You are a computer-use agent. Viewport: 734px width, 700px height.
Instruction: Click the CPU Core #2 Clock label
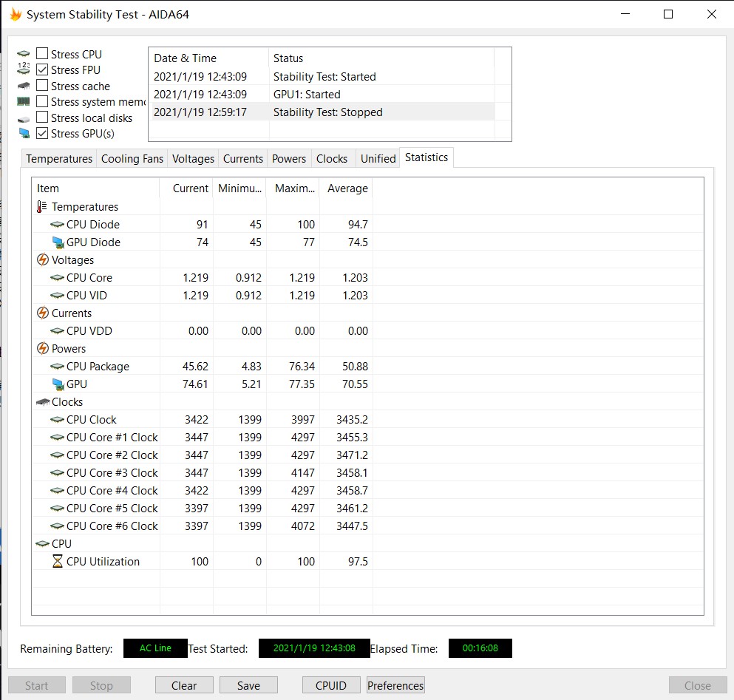[112, 455]
